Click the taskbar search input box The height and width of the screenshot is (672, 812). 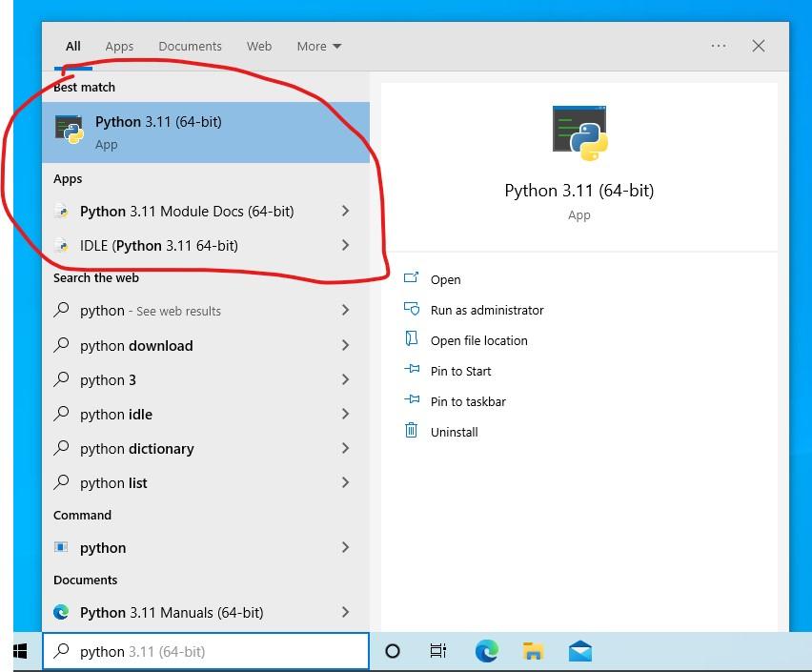point(206,651)
